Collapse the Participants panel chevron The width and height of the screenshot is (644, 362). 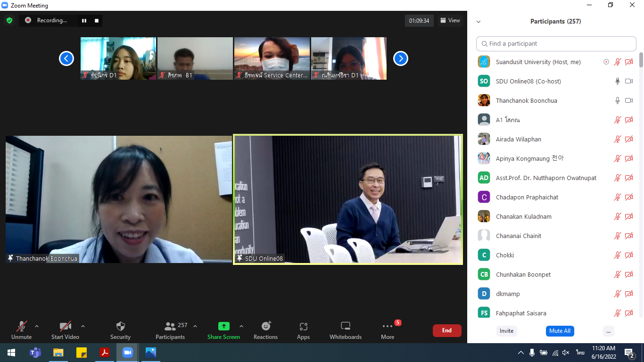click(479, 22)
